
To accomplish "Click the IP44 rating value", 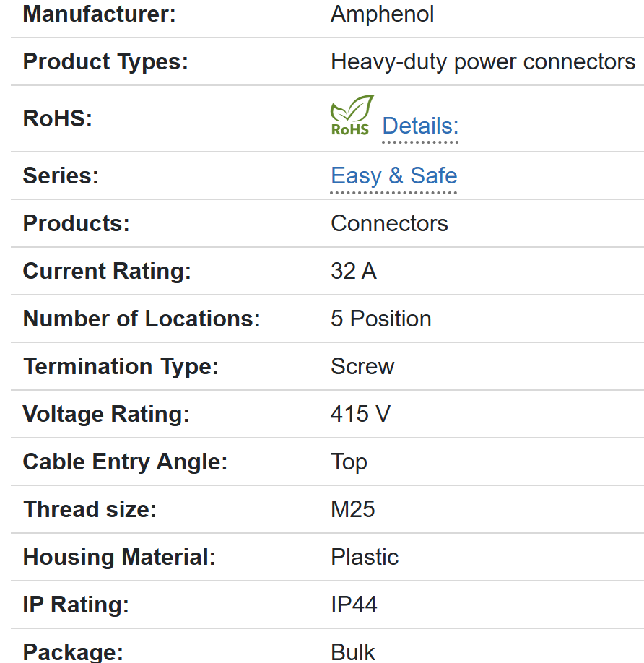I will point(354,604).
